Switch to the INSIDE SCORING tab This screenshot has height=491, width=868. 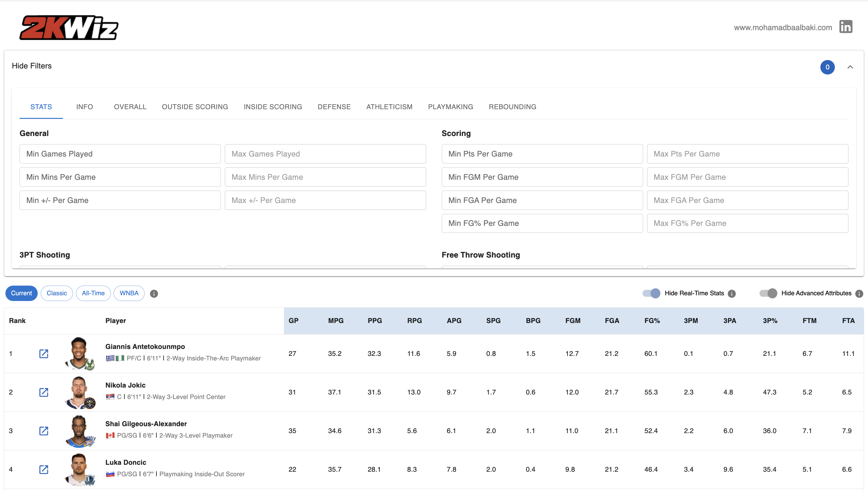tap(273, 107)
